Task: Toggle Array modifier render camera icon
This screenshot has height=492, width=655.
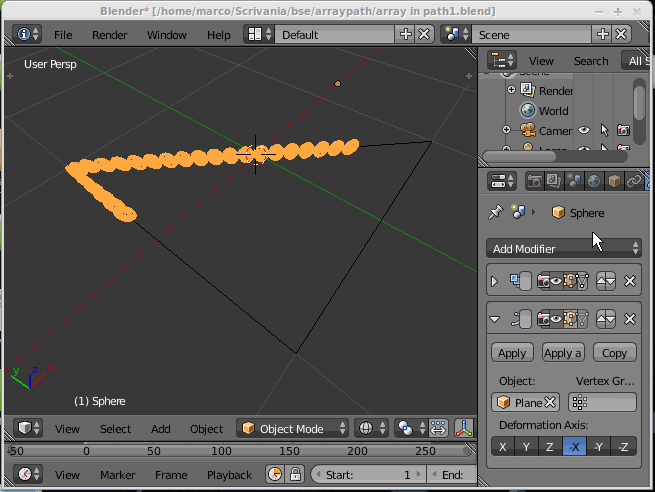Action: click(x=543, y=281)
